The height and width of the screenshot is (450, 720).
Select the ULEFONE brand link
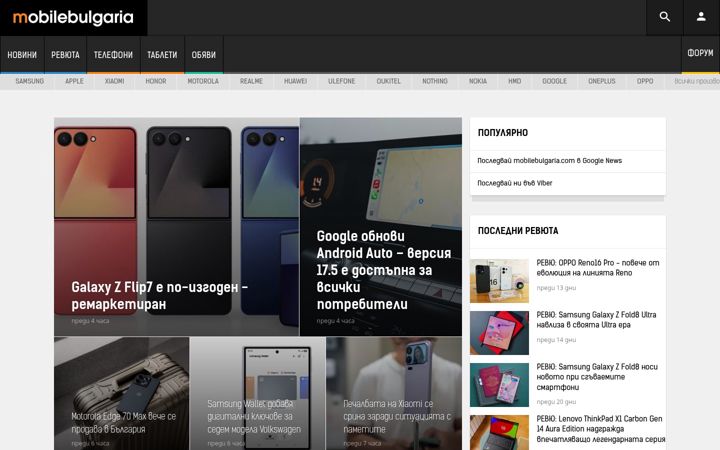pos(342,81)
